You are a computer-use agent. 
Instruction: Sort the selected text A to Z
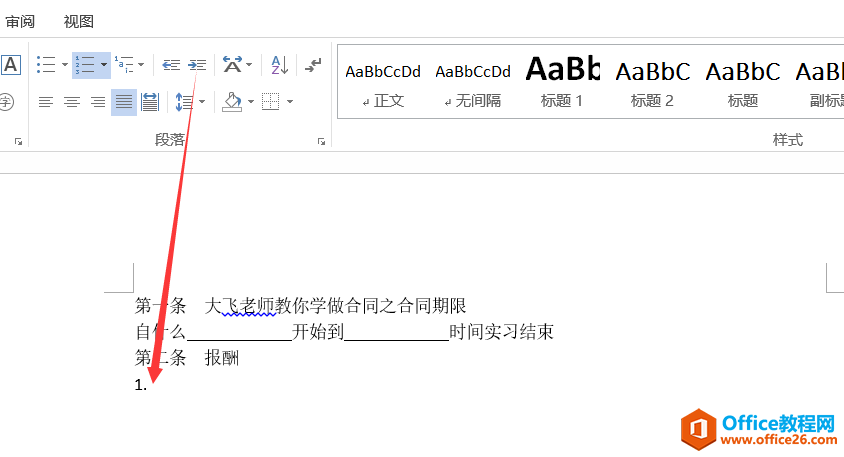(x=280, y=65)
